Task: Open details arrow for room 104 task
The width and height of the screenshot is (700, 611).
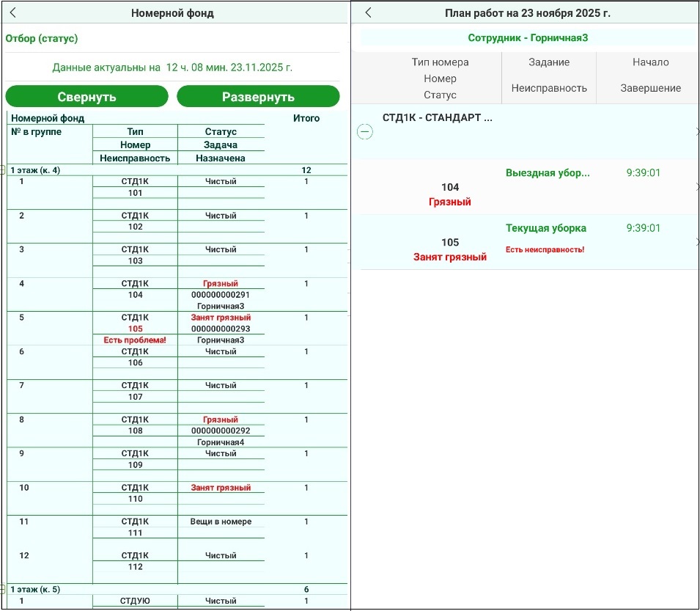Action: pyautogui.click(x=696, y=187)
